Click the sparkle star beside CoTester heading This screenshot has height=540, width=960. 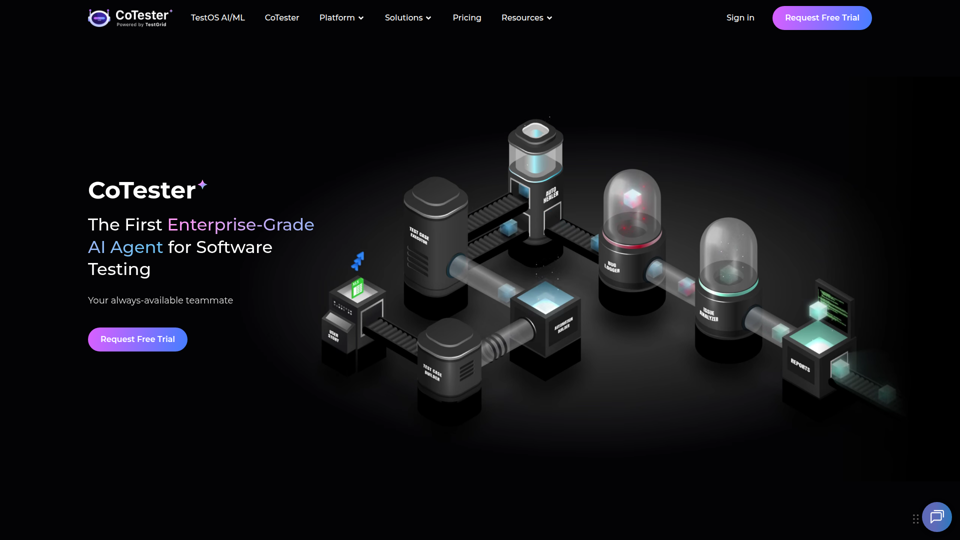[202, 184]
